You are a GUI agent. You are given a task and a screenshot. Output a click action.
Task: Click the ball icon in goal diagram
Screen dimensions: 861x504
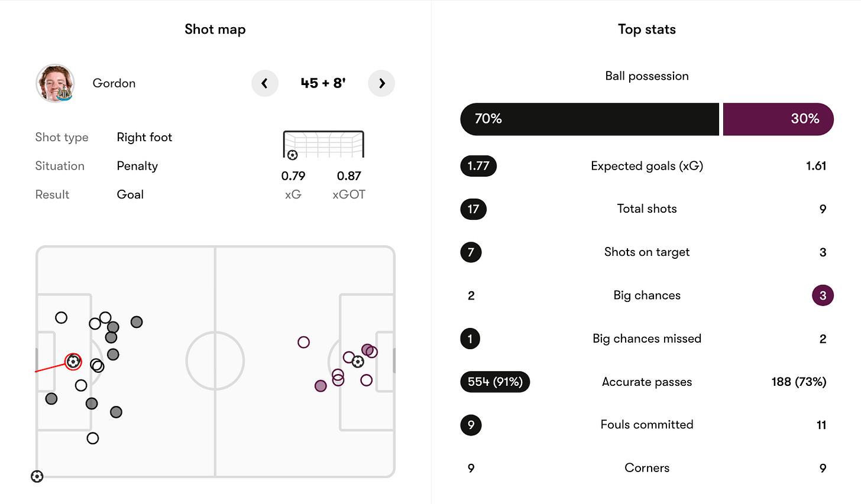[x=292, y=155]
